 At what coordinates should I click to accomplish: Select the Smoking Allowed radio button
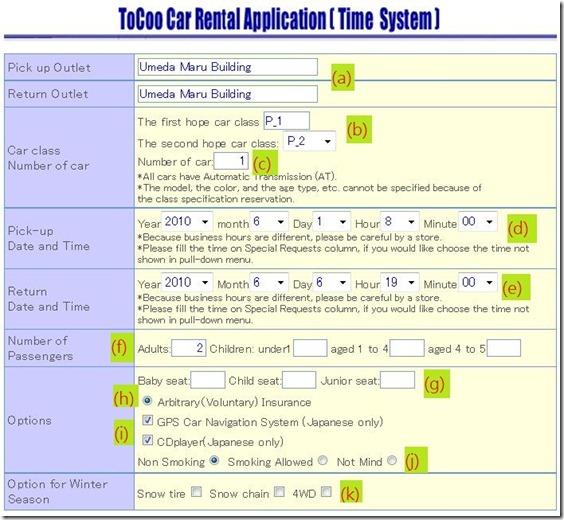[323, 460]
